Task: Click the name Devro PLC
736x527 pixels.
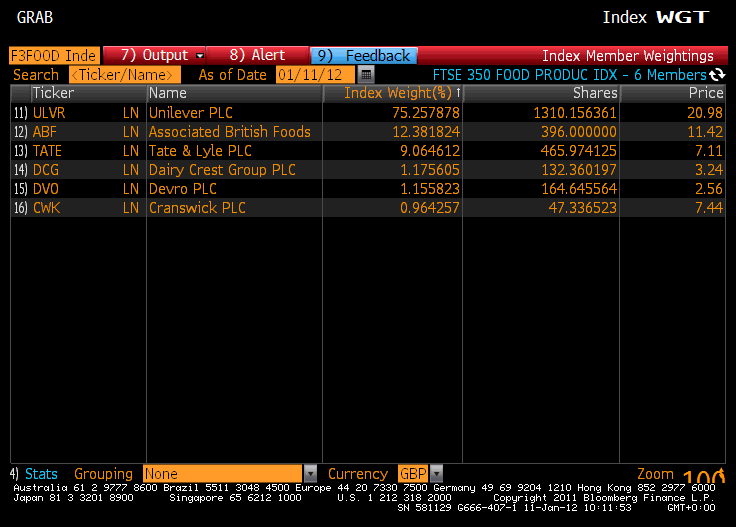Action: tap(183, 189)
